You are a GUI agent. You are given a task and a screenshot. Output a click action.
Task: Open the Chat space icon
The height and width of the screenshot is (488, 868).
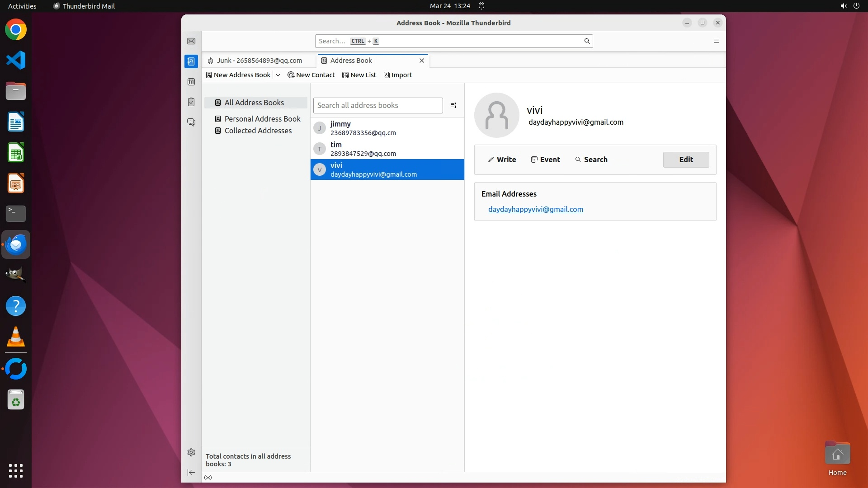tap(191, 122)
